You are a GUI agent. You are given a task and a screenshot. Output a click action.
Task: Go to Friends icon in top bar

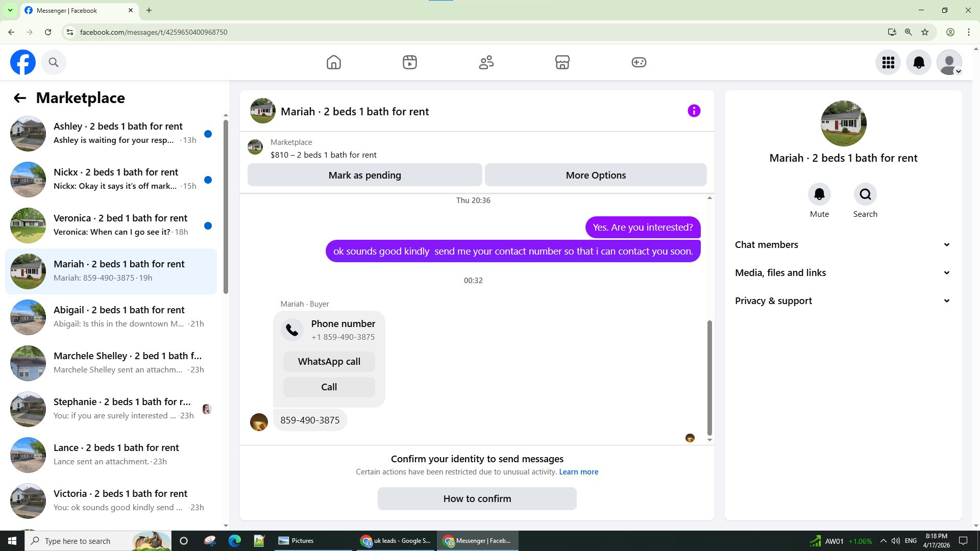point(486,62)
